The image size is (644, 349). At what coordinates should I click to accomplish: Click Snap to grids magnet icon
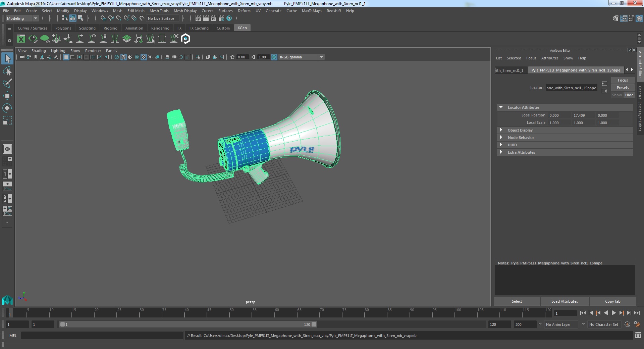[x=103, y=18]
